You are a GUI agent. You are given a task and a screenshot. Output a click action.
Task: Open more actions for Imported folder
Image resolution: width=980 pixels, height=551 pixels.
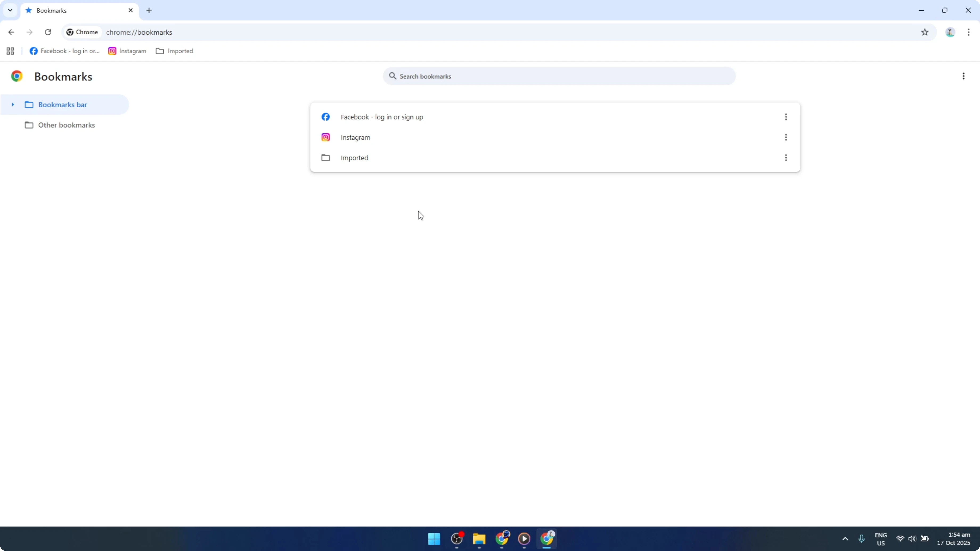(786, 158)
